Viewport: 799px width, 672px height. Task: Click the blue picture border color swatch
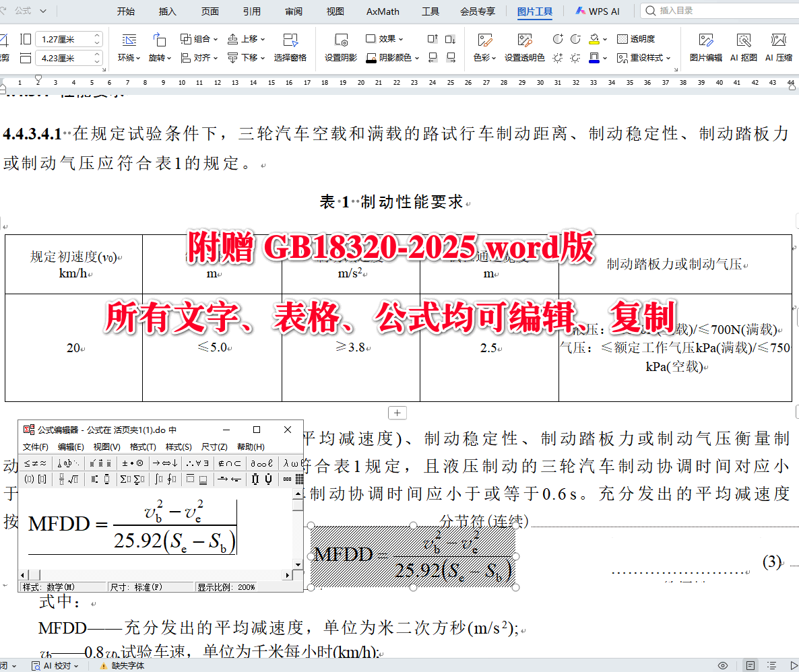[x=593, y=59]
